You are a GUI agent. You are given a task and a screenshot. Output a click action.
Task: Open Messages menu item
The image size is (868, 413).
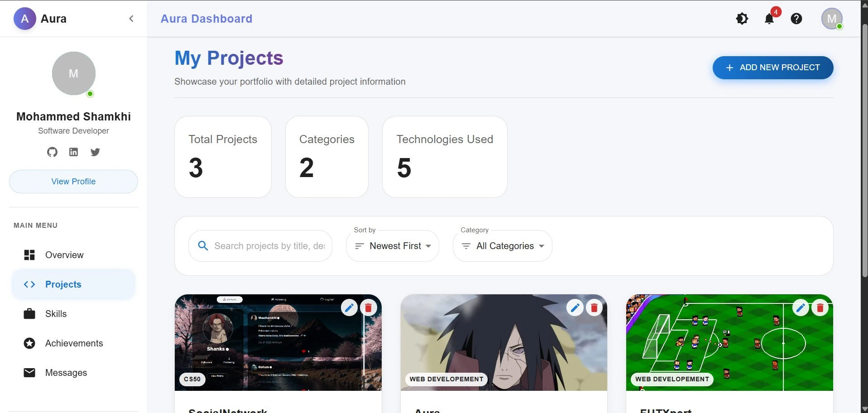tap(73, 373)
